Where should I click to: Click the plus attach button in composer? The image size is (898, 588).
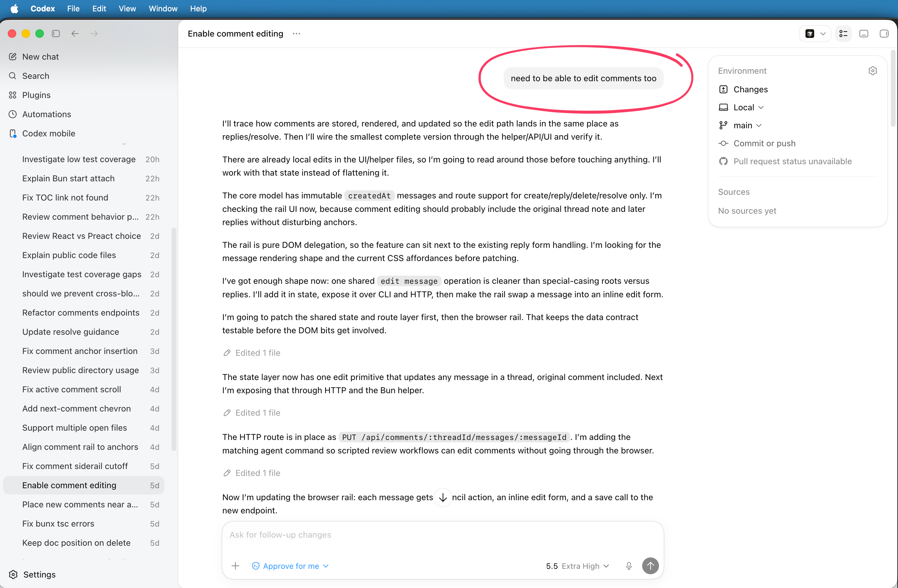[235, 566]
